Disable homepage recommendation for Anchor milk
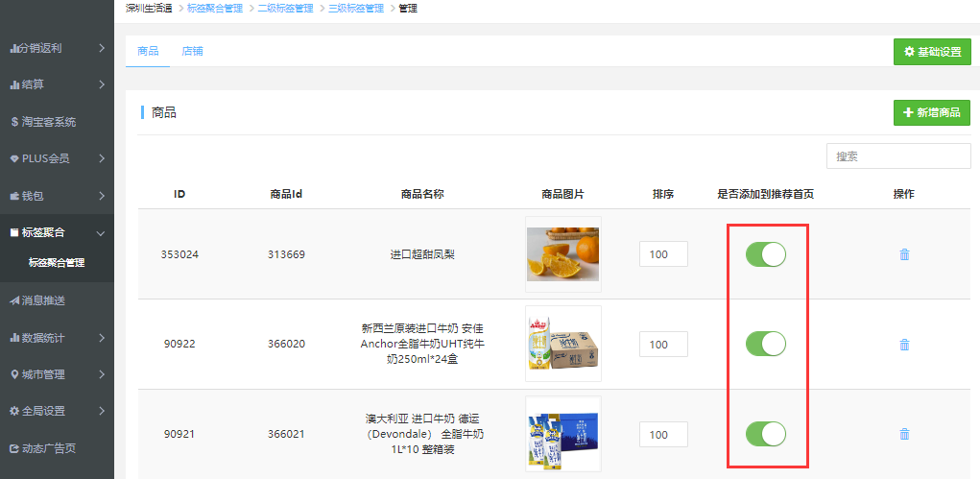This screenshot has height=479, width=980. pyautogui.click(x=766, y=344)
